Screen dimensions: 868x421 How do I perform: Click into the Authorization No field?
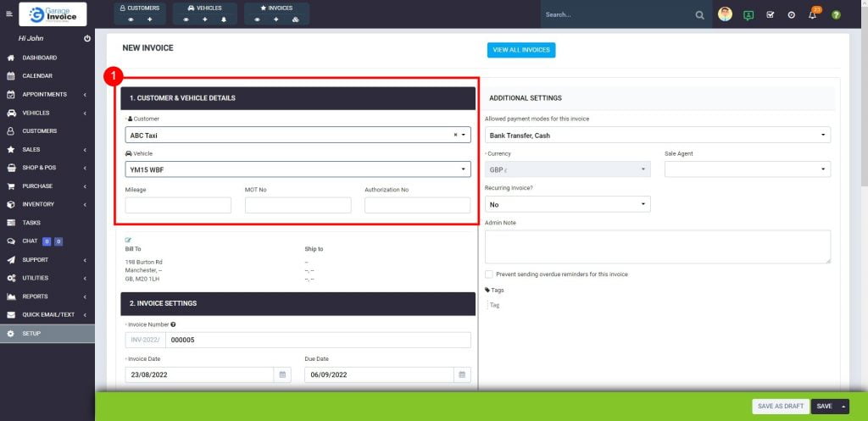click(x=417, y=205)
